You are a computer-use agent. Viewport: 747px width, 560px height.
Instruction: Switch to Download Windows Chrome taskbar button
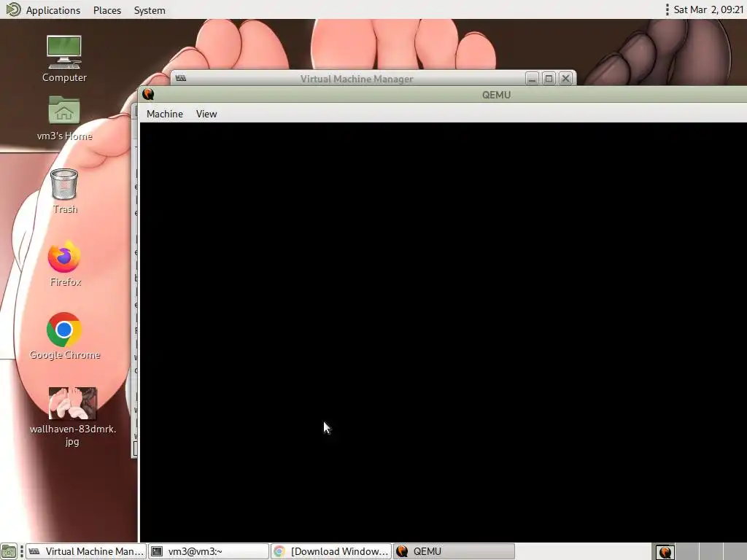[331, 551]
